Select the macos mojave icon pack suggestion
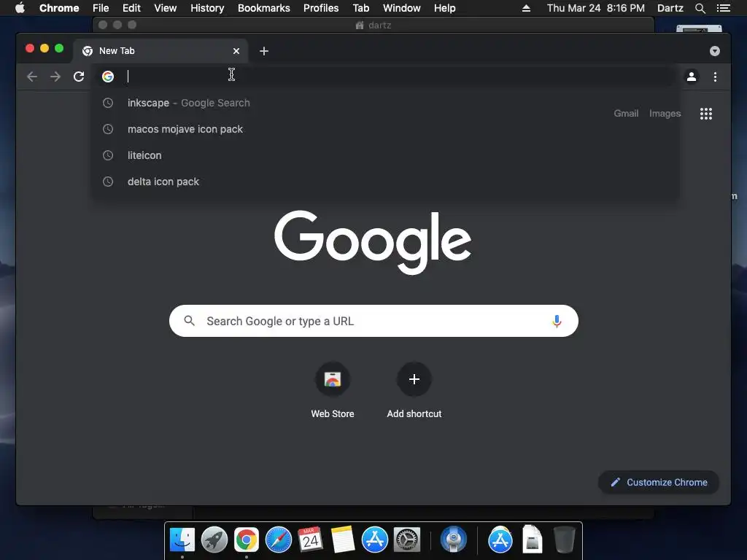 pyautogui.click(x=386, y=129)
